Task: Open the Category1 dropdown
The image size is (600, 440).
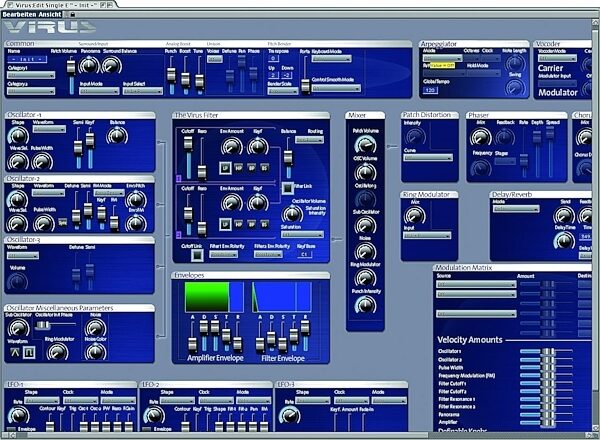Action: pos(31,75)
